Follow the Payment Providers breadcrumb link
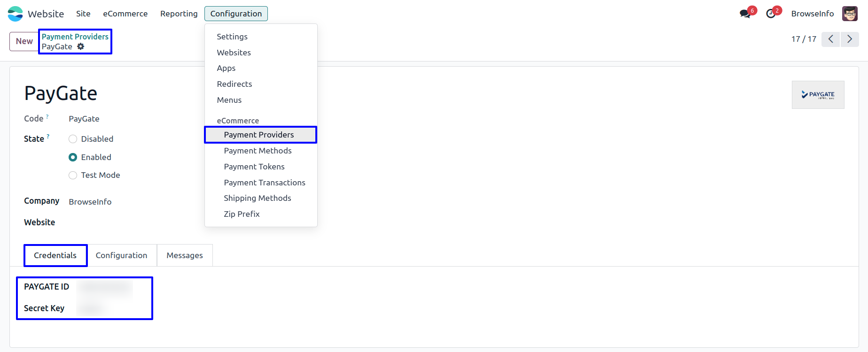Screen dimensions: 868x352 click(75, 37)
